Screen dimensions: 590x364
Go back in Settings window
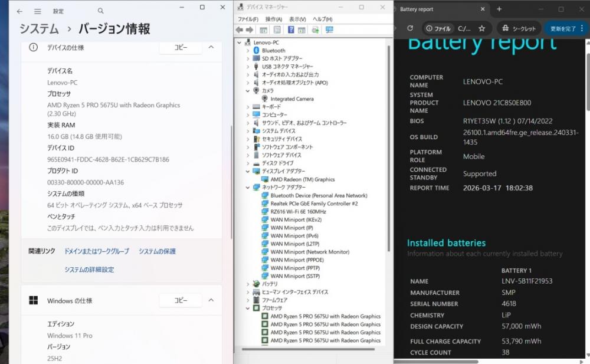(x=19, y=11)
